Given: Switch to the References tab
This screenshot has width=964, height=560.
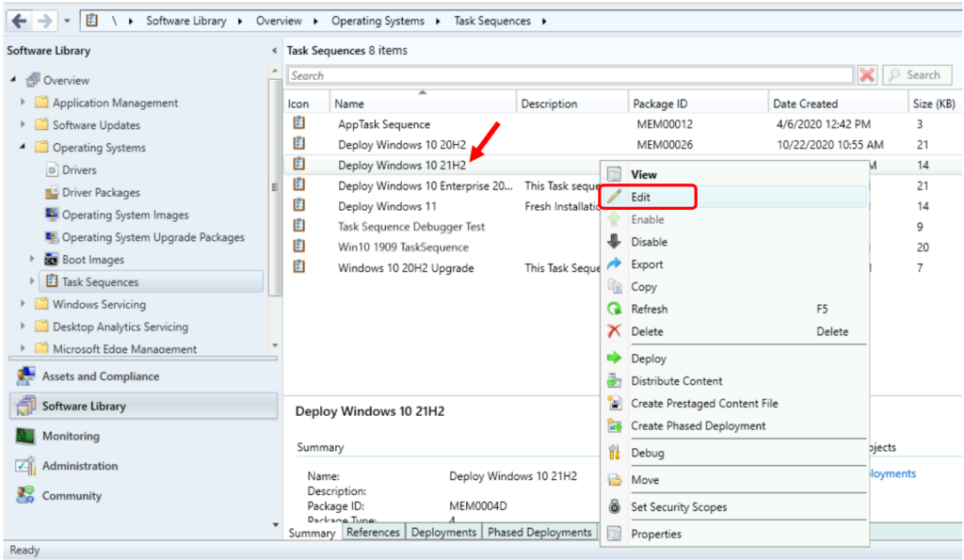Looking at the screenshot, I should pos(373,533).
